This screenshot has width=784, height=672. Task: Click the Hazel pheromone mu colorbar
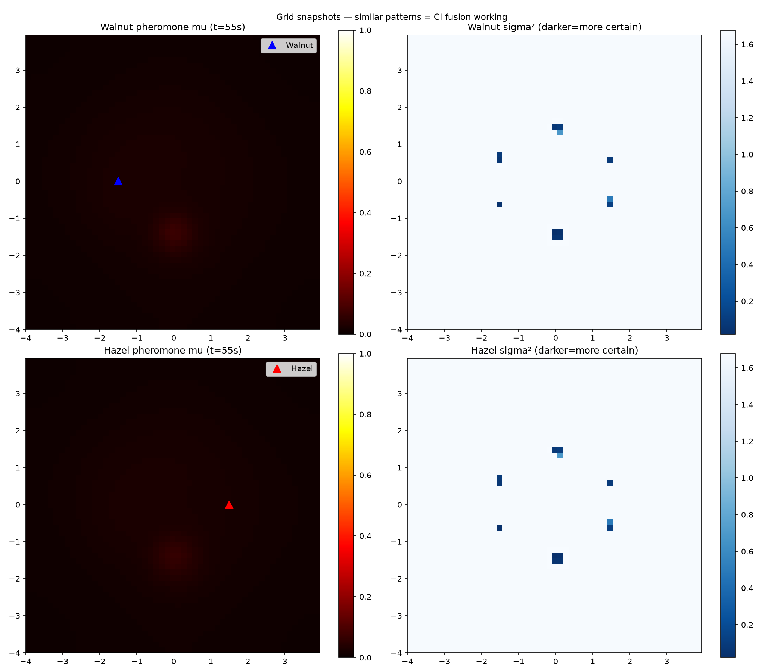click(x=346, y=505)
